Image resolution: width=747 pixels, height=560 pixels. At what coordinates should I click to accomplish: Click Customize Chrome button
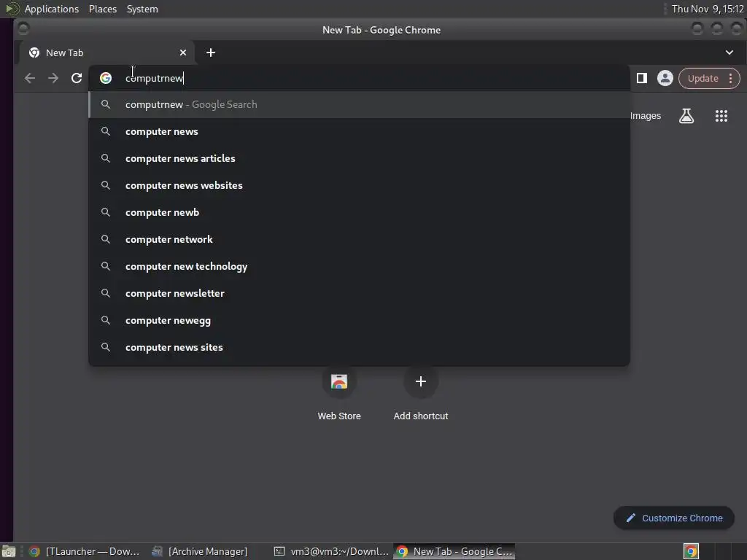[673, 518]
